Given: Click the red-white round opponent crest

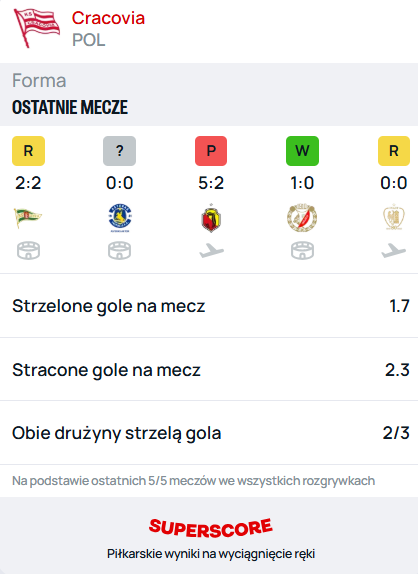Looking at the screenshot, I should point(302,217).
